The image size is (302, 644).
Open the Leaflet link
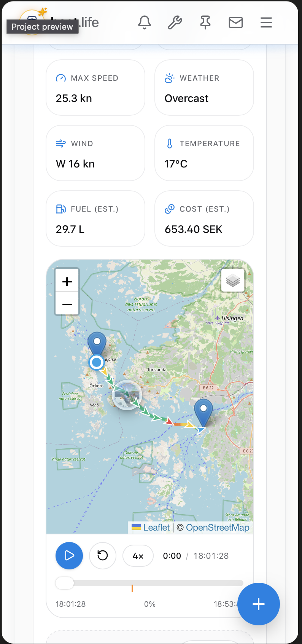tap(156, 528)
